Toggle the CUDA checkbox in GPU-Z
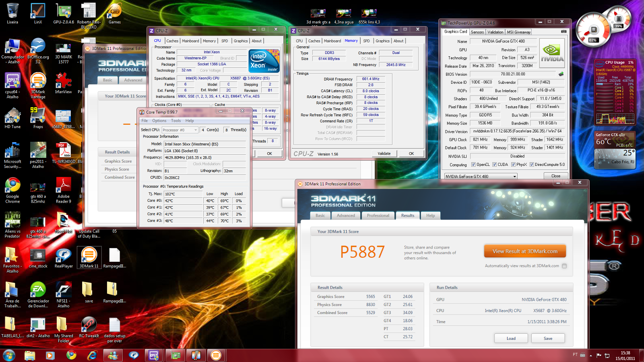 coord(494,164)
